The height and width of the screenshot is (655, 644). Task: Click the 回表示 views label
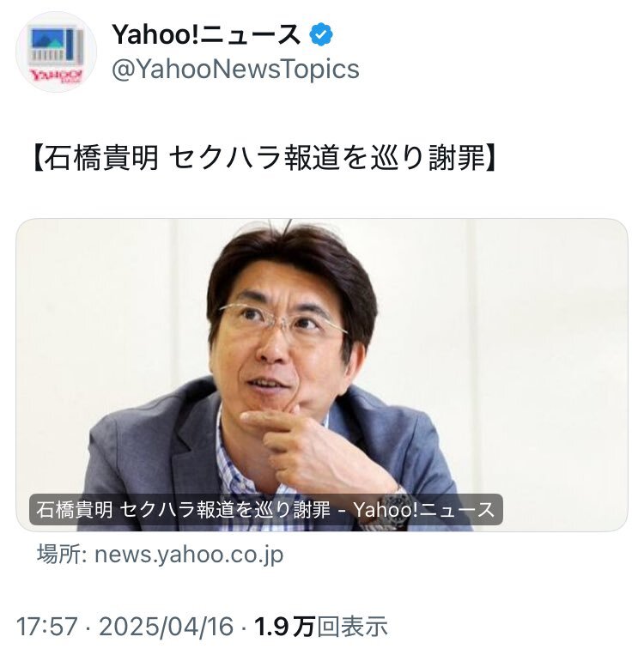coord(352,627)
